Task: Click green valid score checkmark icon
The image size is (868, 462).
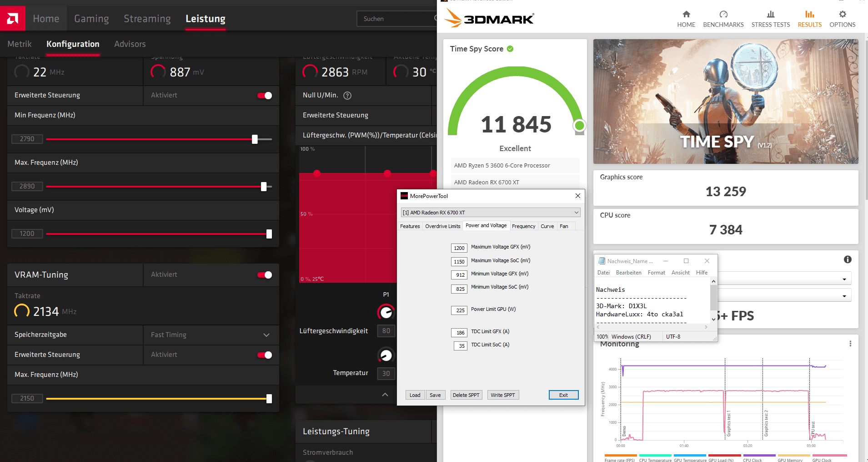Action: point(510,49)
